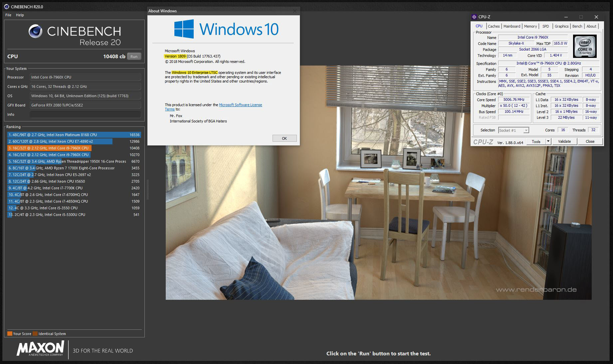Click the MAXON logo
Screen dimensions: 613x364
[x=40, y=349]
